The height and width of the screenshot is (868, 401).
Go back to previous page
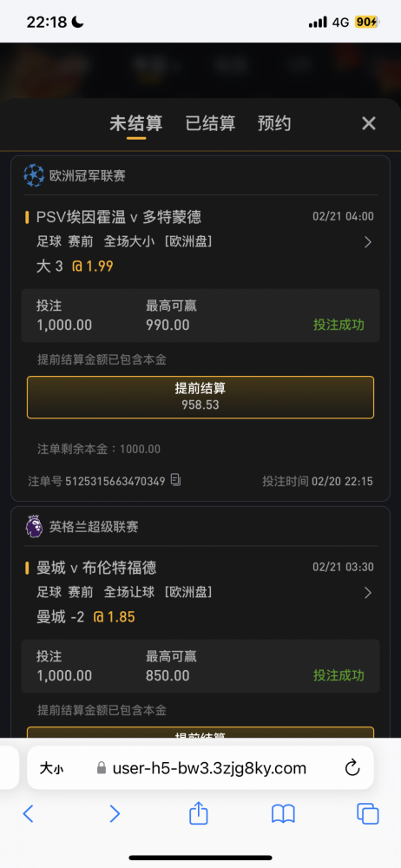pos(29,813)
